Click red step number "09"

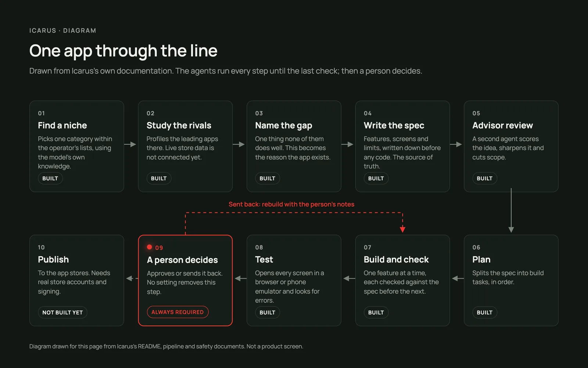coord(159,248)
